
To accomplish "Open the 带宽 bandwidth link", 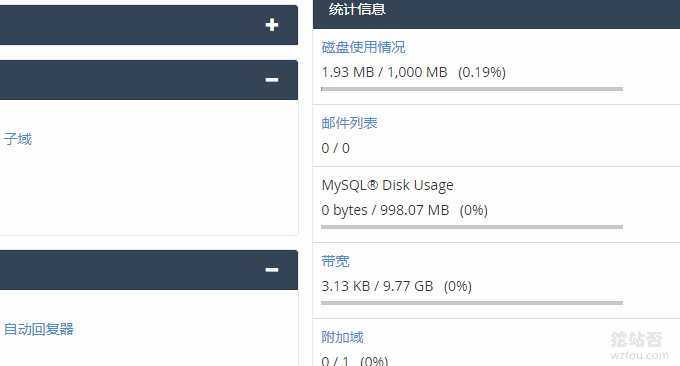I will click(335, 261).
